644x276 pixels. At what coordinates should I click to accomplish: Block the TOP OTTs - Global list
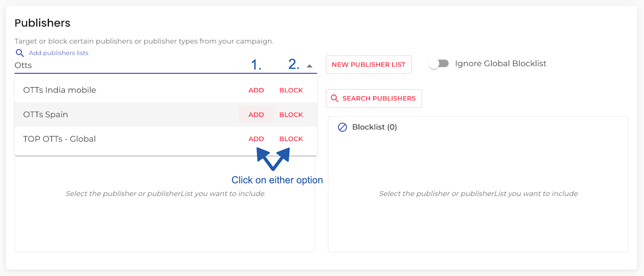click(x=291, y=139)
